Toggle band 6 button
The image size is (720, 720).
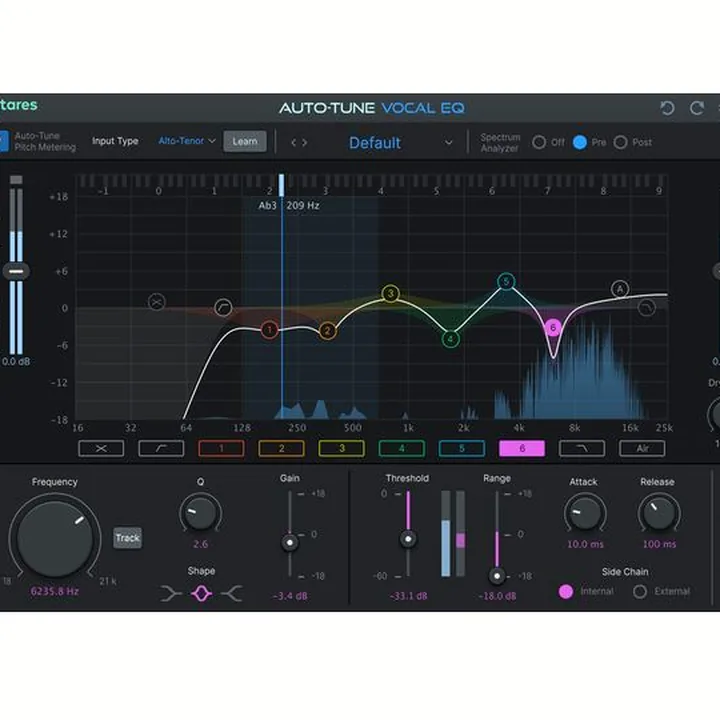pyautogui.click(x=522, y=449)
